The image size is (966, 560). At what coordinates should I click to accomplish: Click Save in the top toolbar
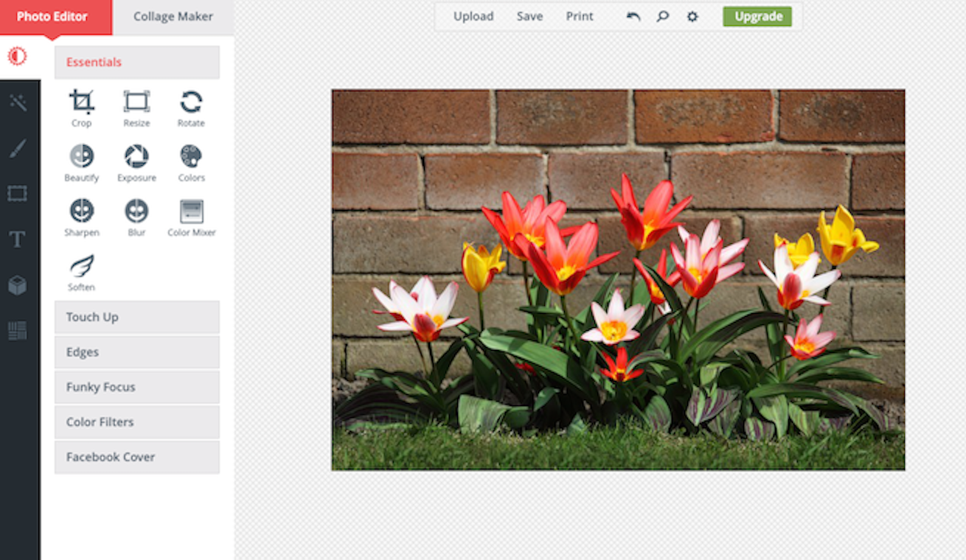tap(529, 16)
